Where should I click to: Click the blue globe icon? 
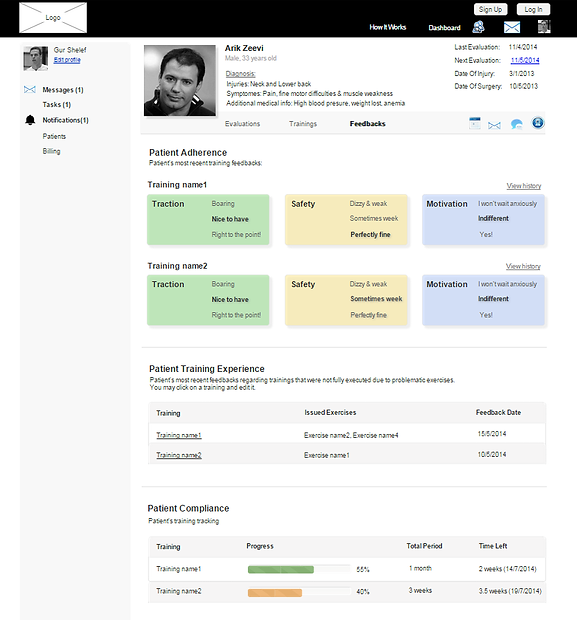point(537,123)
